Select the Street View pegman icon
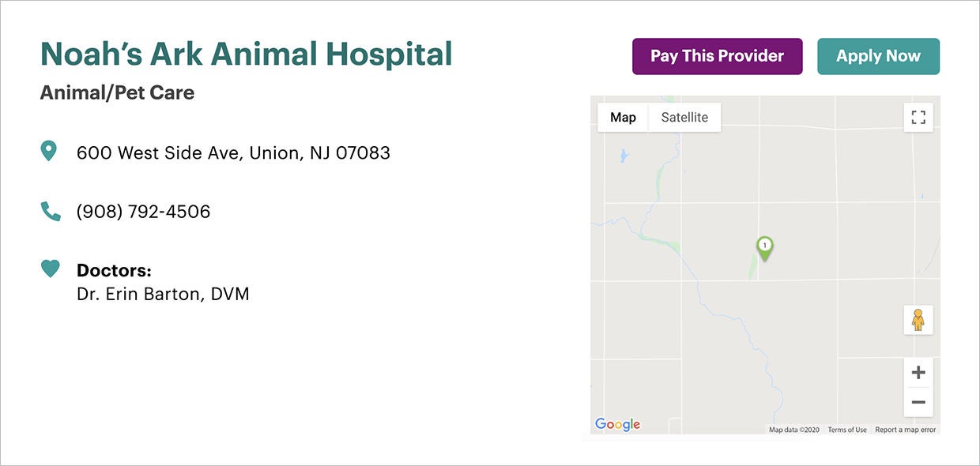 918,320
